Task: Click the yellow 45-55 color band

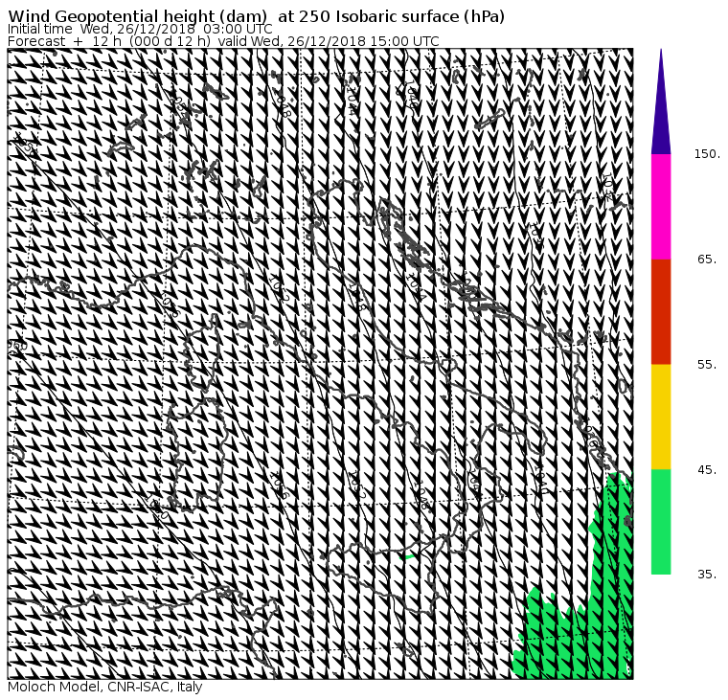Action: [661, 417]
